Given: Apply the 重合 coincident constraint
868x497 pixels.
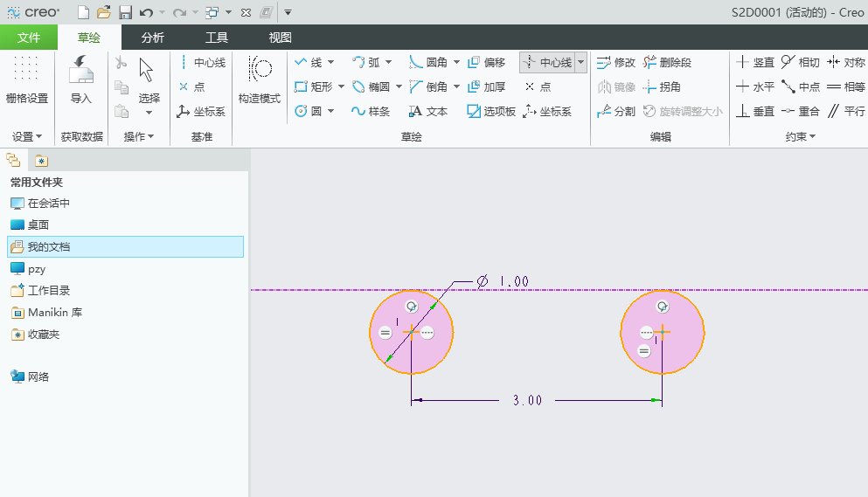Looking at the screenshot, I should (x=801, y=111).
